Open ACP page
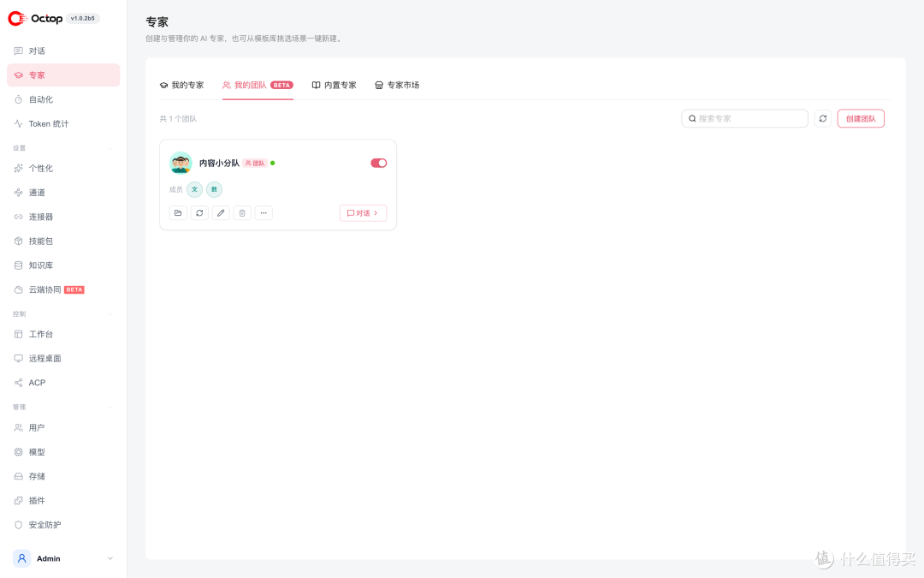924x578 pixels. 63,382
